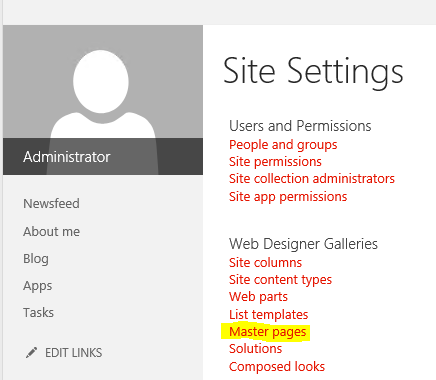Open Site app permissions
Viewport: 436px width, 380px height.
tap(288, 197)
